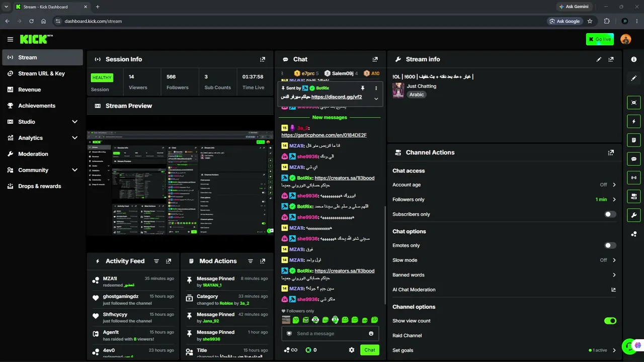Pop out the Stream info panel
Viewport: 644px width, 362px height.
[x=611, y=59]
